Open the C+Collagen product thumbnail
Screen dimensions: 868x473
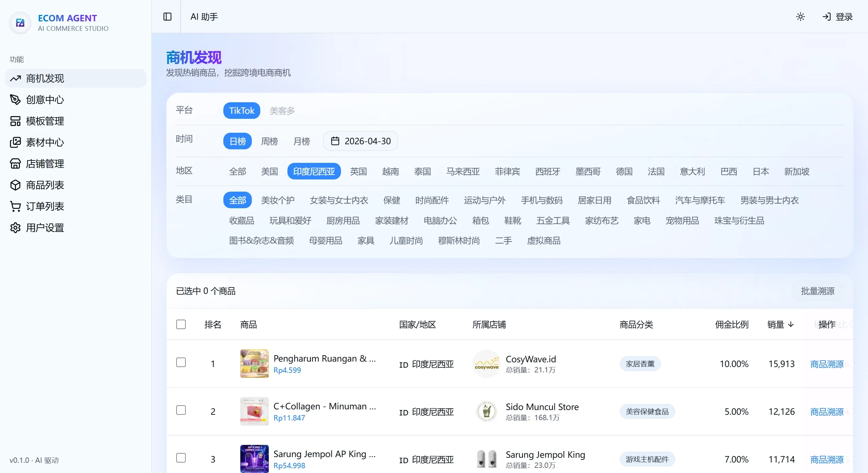click(x=254, y=411)
